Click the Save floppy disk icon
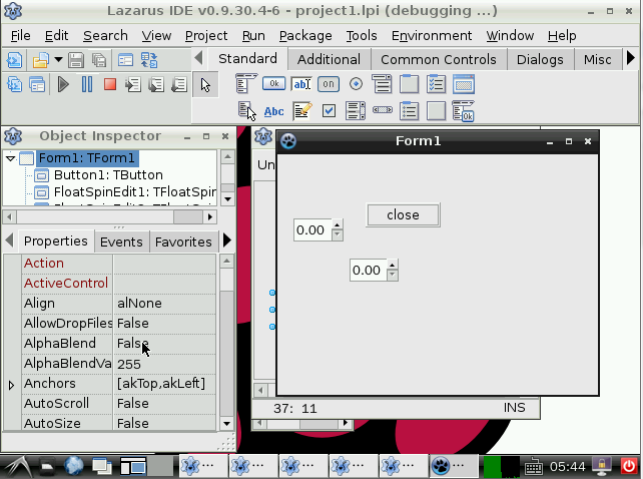This screenshot has width=643, height=479. pos(76,60)
